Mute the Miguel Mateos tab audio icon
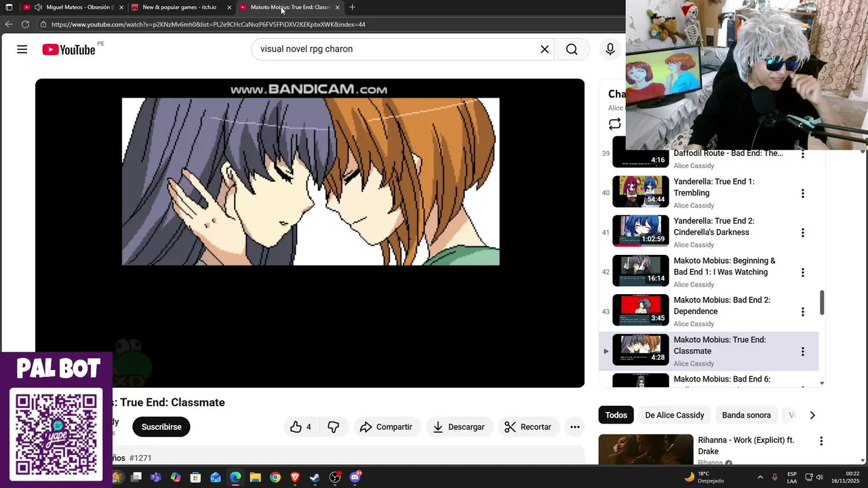 [38, 7]
